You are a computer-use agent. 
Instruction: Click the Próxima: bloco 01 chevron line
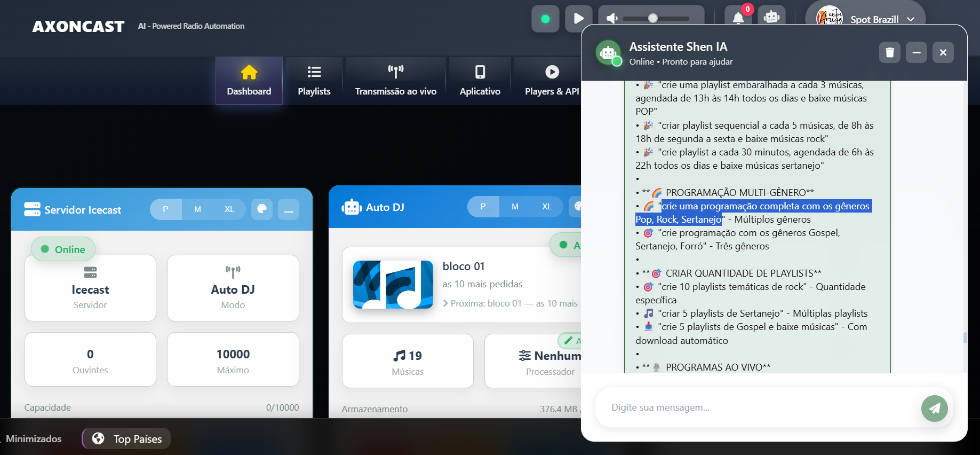point(511,303)
